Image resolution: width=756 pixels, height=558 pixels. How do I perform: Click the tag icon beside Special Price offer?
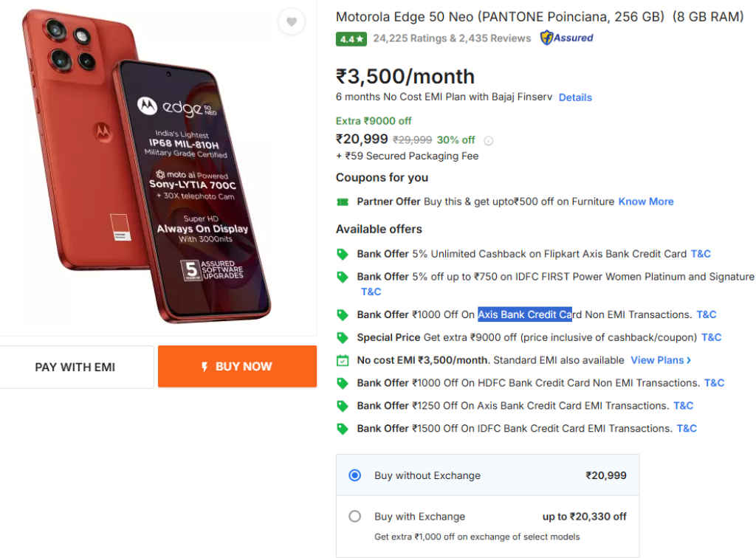click(343, 337)
